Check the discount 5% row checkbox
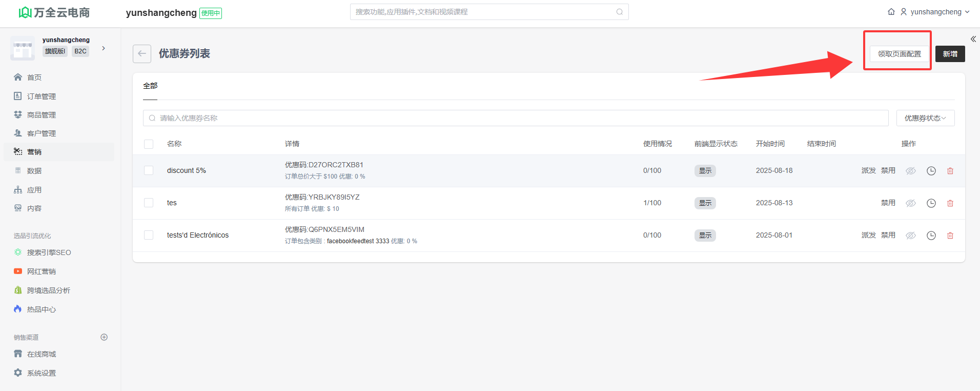This screenshot has height=391, width=980. (x=149, y=170)
